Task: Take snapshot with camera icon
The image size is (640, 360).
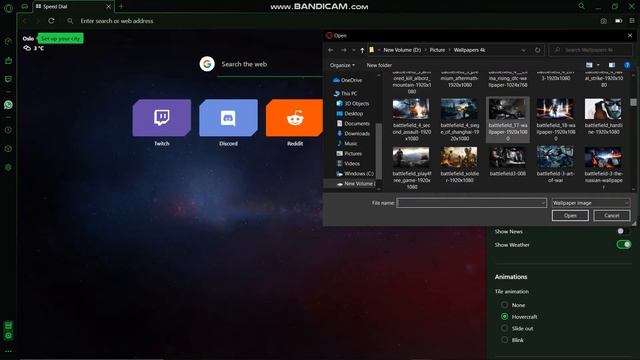Action: coord(604,21)
